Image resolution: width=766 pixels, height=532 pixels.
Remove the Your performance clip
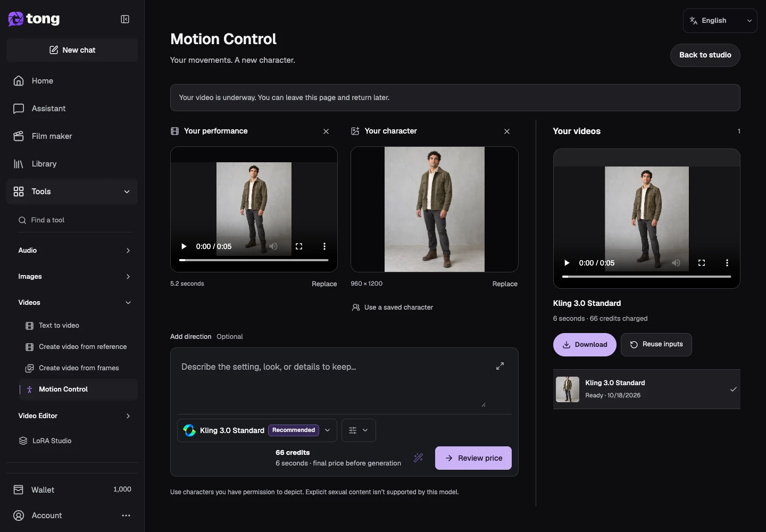tap(326, 131)
